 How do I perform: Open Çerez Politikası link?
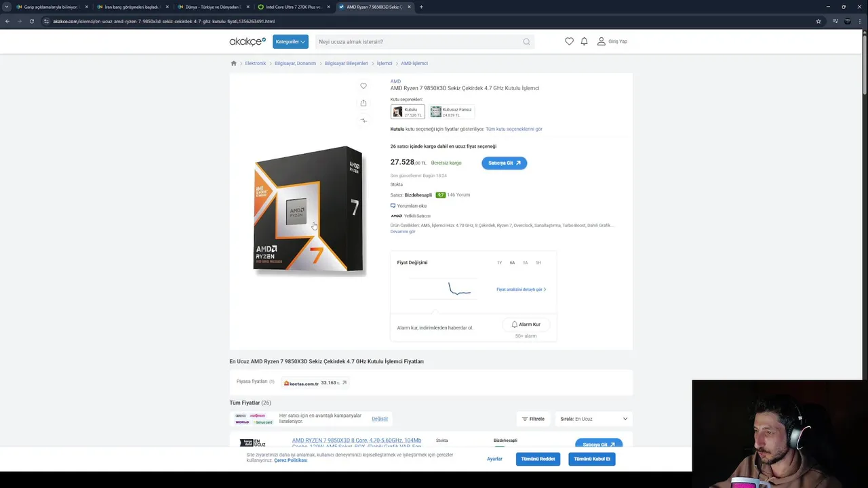click(x=291, y=460)
